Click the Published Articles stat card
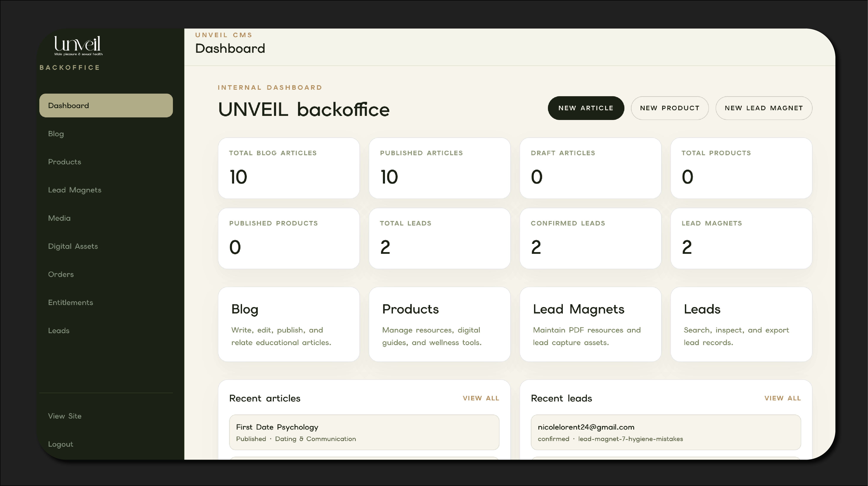 (439, 168)
